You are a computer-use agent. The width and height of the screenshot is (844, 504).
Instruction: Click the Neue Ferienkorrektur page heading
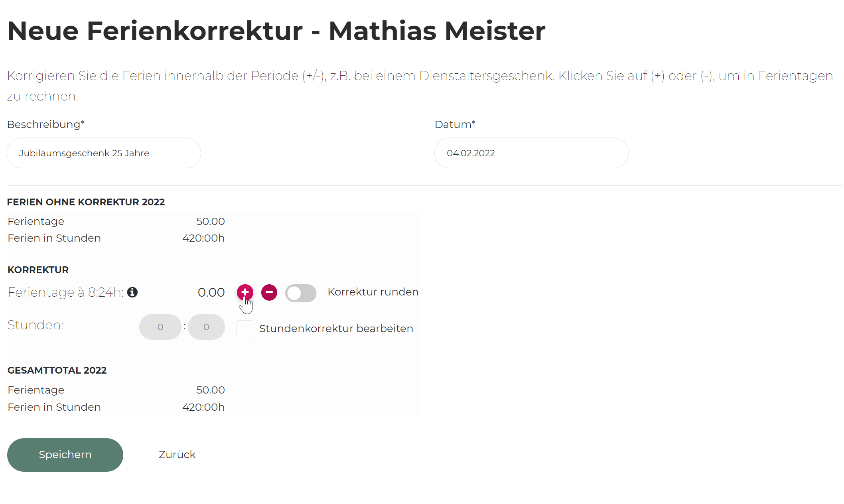tap(276, 31)
